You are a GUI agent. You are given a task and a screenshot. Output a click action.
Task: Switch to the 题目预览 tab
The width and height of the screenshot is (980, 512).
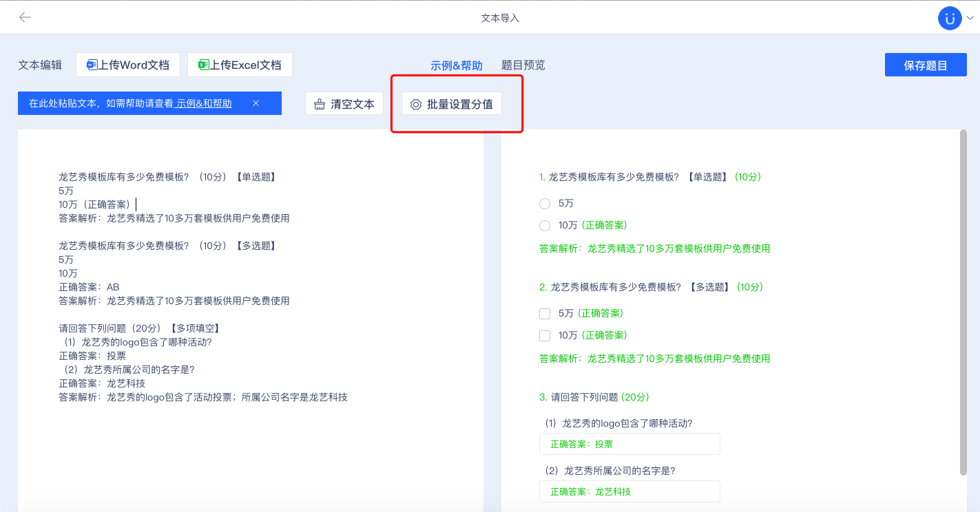pos(523,65)
